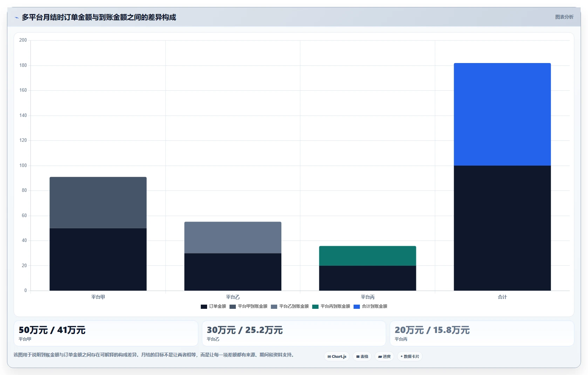Click the blue 合计到账金额 bar segment
Image resolution: width=588 pixels, height=375 pixels.
(502, 114)
